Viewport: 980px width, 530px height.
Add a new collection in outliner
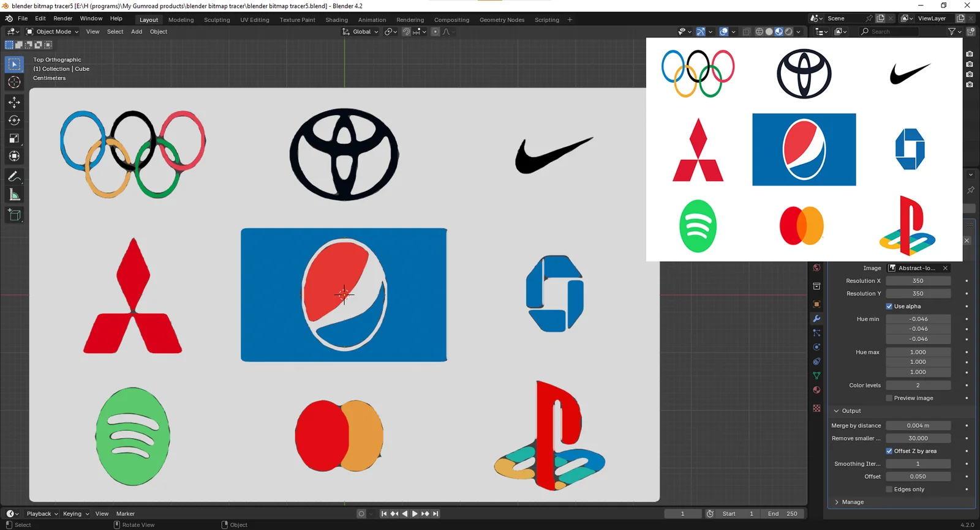click(971, 32)
